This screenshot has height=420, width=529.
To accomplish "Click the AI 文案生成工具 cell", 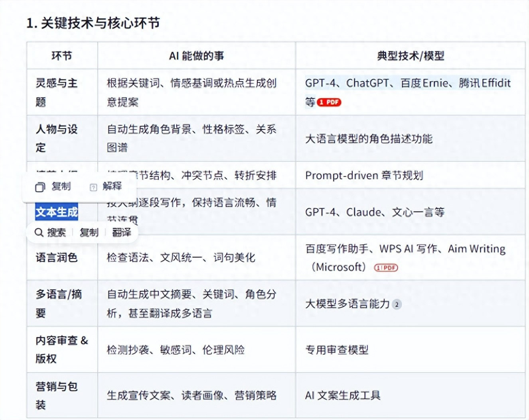I will point(343,395).
